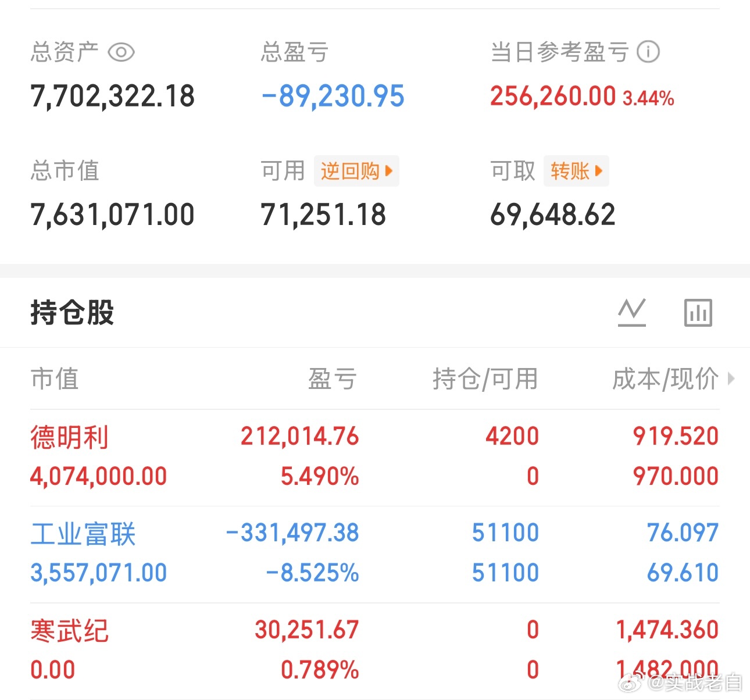This screenshot has height=700, width=750.
Task: Select available funds 71,251.18
Action: pos(323,215)
